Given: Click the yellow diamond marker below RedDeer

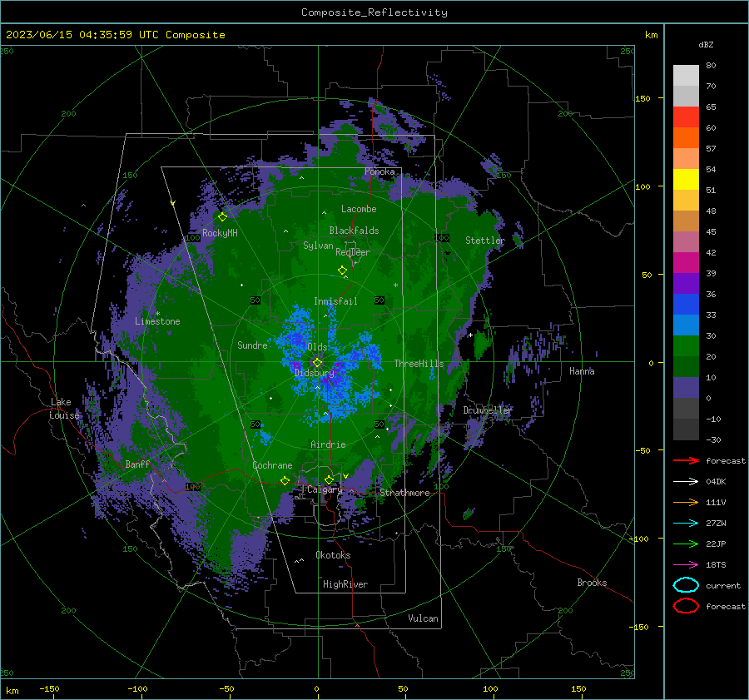Looking at the screenshot, I should pos(343,271).
